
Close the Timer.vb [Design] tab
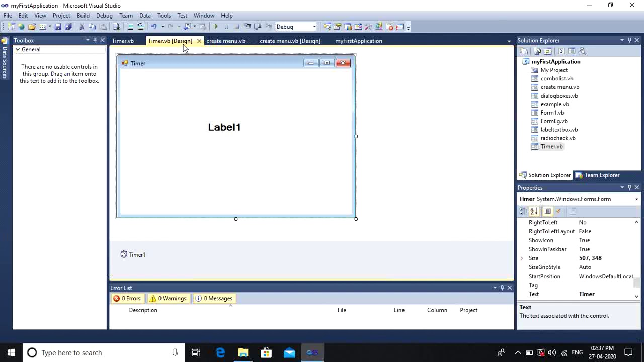(x=199, y=41)
